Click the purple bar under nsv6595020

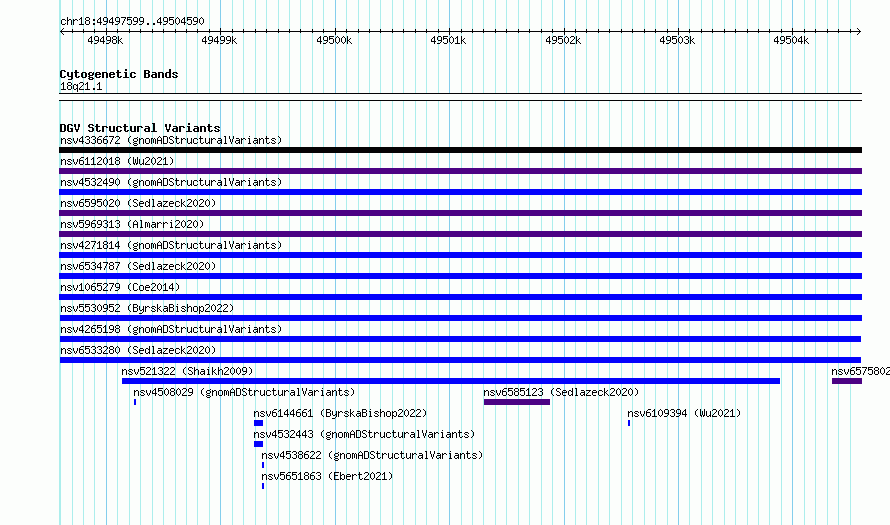[x=460, y=213]
